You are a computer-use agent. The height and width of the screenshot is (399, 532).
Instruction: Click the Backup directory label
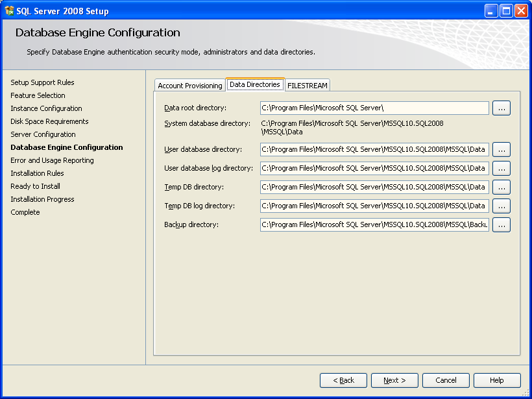pyautogui.click(x=191, y=224)
